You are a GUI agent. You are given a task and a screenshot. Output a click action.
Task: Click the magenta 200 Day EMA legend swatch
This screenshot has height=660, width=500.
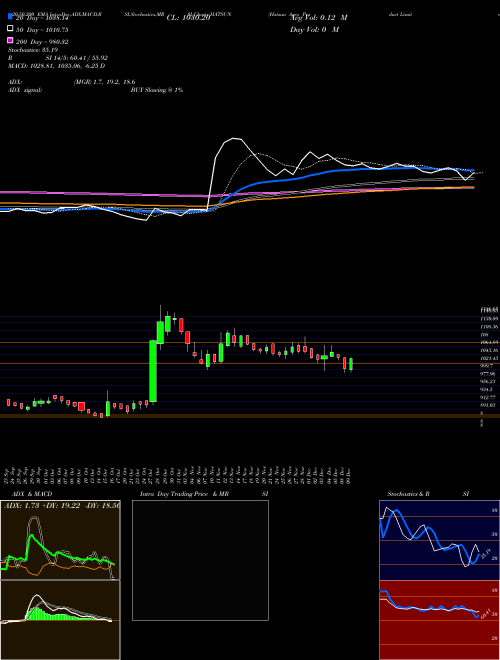pyautogui.click(x=10, y=40)
